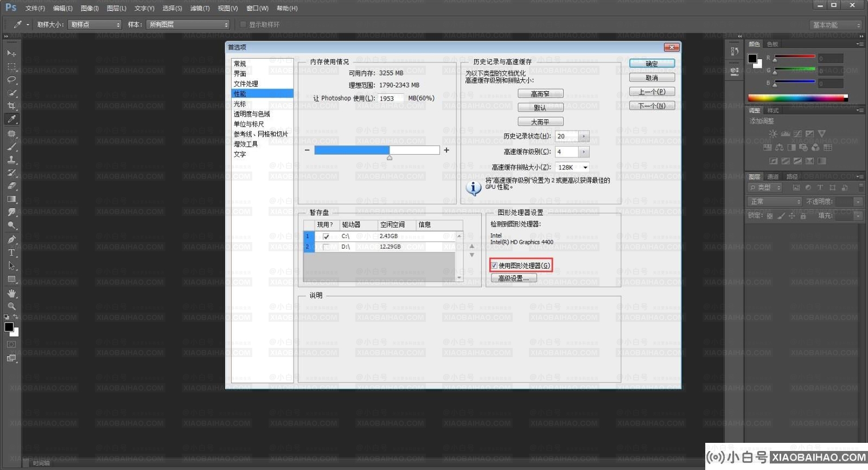This screenshot has width=868, height=470.
Task: Open the layer filter 类型 dropdown
Action: coord(765,188)
